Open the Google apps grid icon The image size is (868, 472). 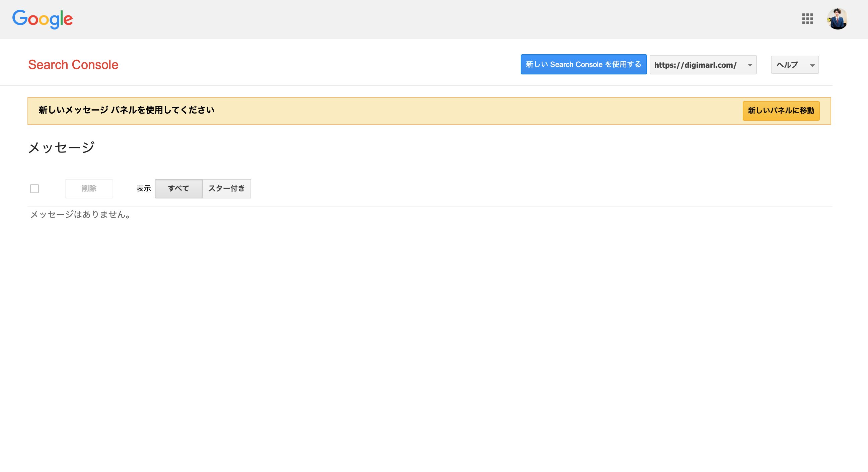[x=807, y=19]
